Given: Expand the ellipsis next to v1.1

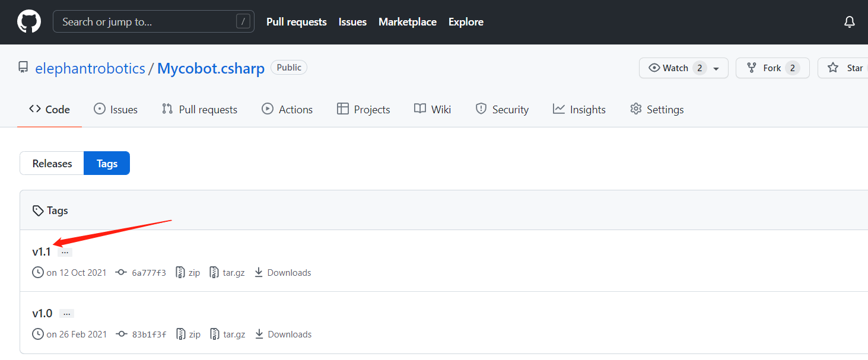Looking at the screenshot, I should 65,252.
